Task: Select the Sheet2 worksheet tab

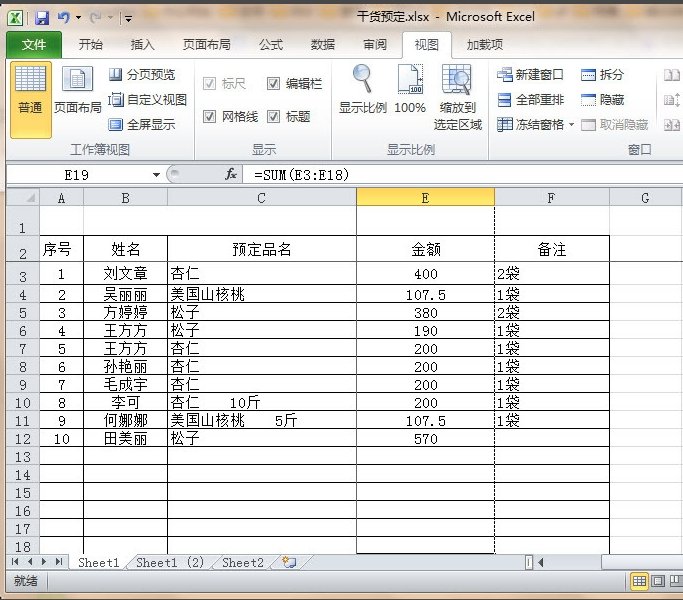Action: point(243,563)
